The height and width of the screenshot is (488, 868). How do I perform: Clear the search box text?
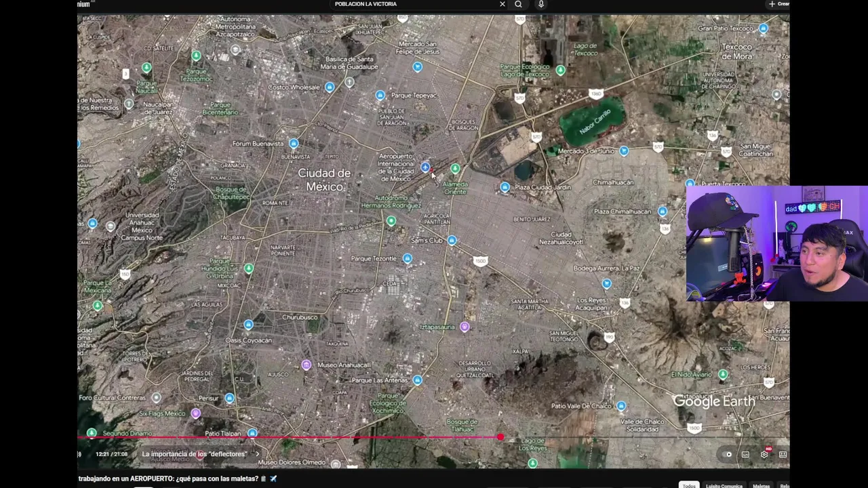[x=502, y=4]
